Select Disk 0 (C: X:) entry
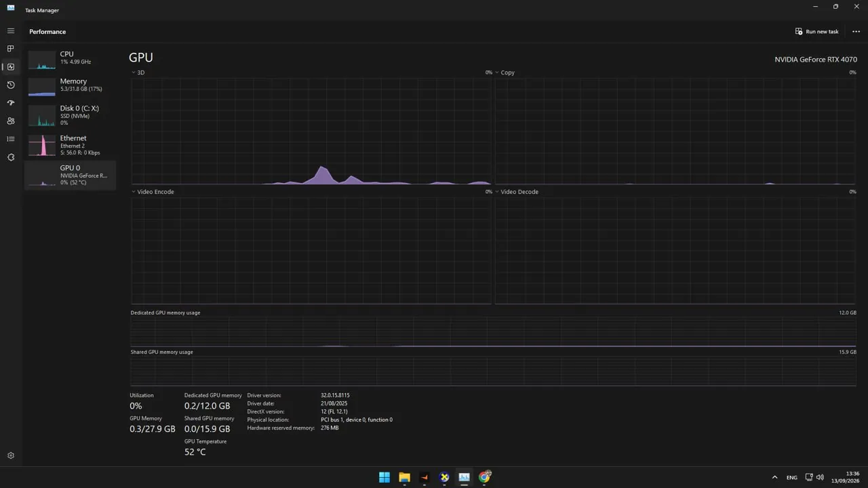Viewport: 868px width, 488px height. [70, 115]
